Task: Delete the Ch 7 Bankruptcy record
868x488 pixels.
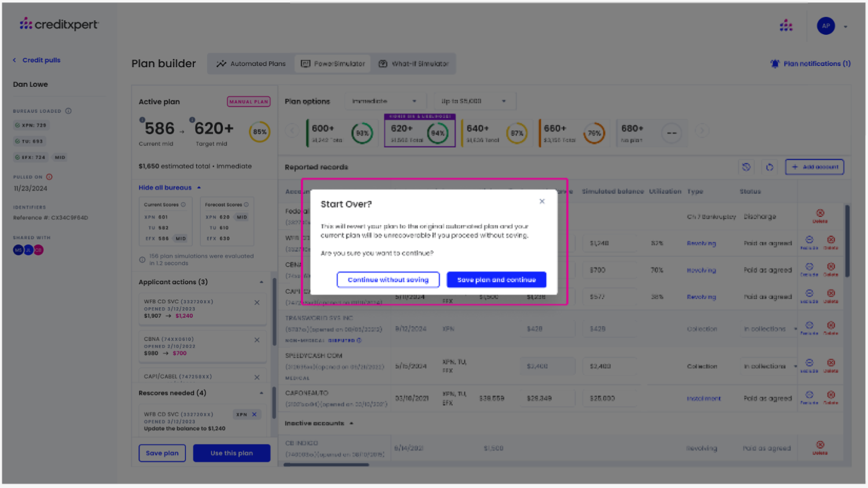Action: point(820,215)
